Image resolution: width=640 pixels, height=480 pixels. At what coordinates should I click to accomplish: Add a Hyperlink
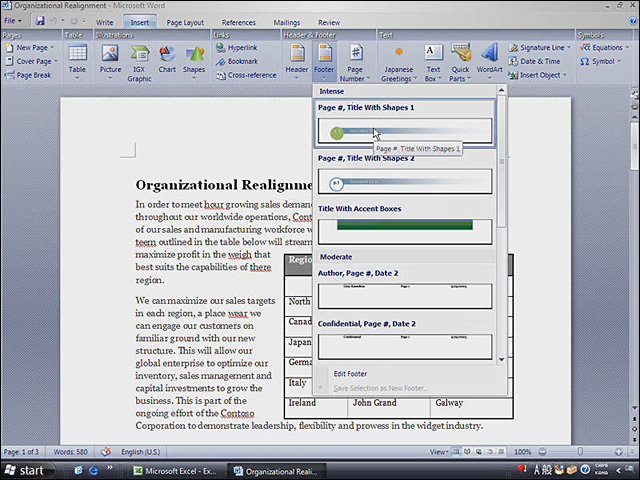237,48
